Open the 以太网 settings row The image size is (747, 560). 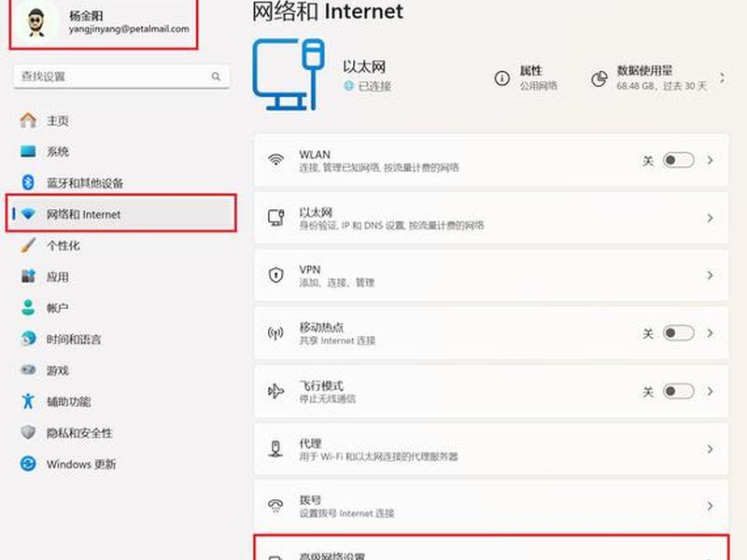(x=491, y=218)
